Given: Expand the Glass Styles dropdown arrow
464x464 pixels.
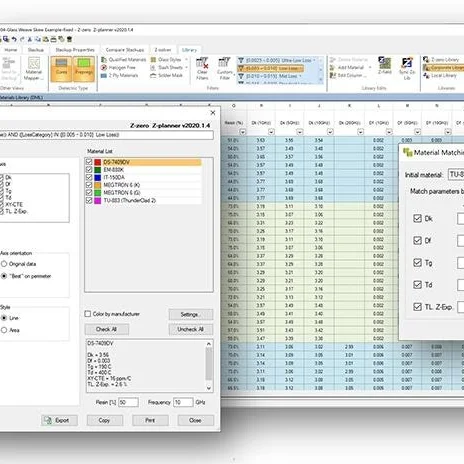Looking at the screenshot, I should click(186, 60).
